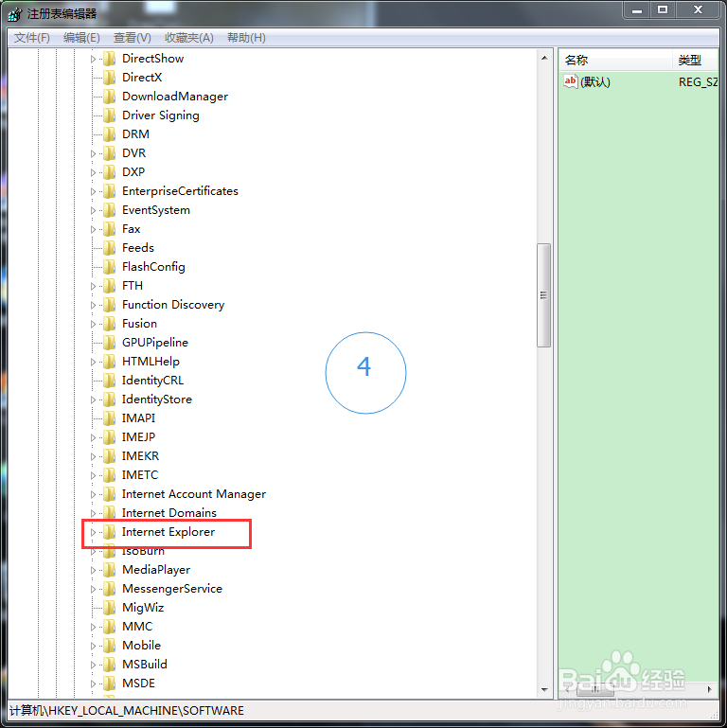
Task: Open the 收藏夹(A) menu
Action: [189, 38]
